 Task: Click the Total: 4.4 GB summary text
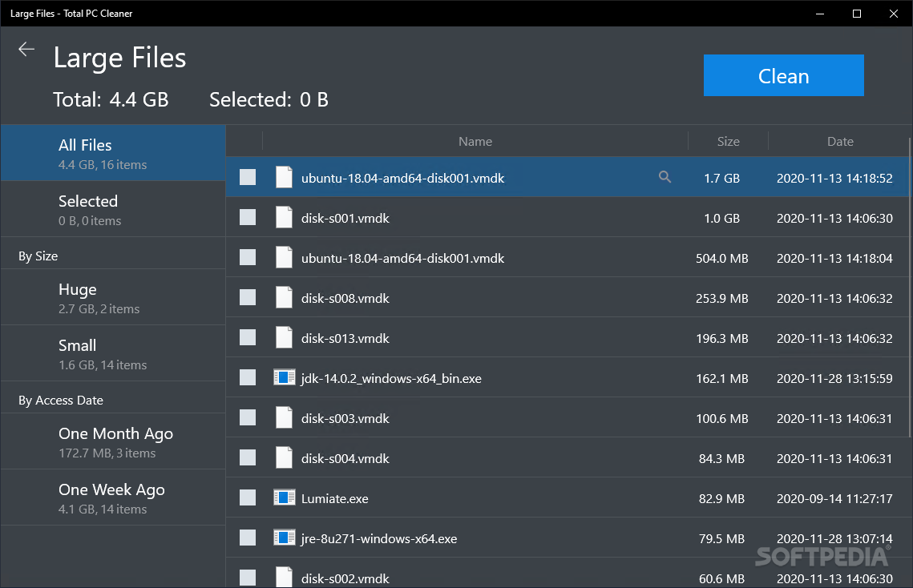click(111, 99)
